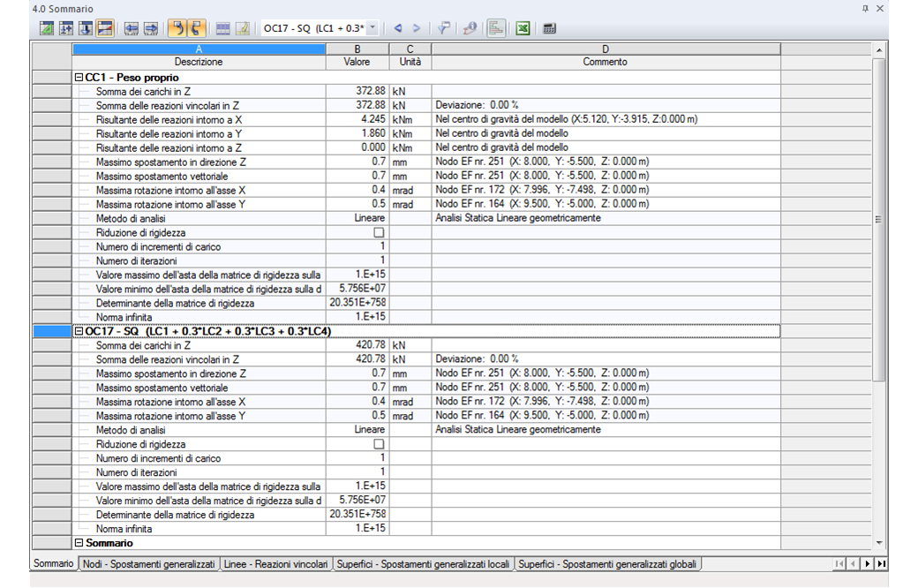
Task: Go to next load case with right arrow
Action: point(417,28)
